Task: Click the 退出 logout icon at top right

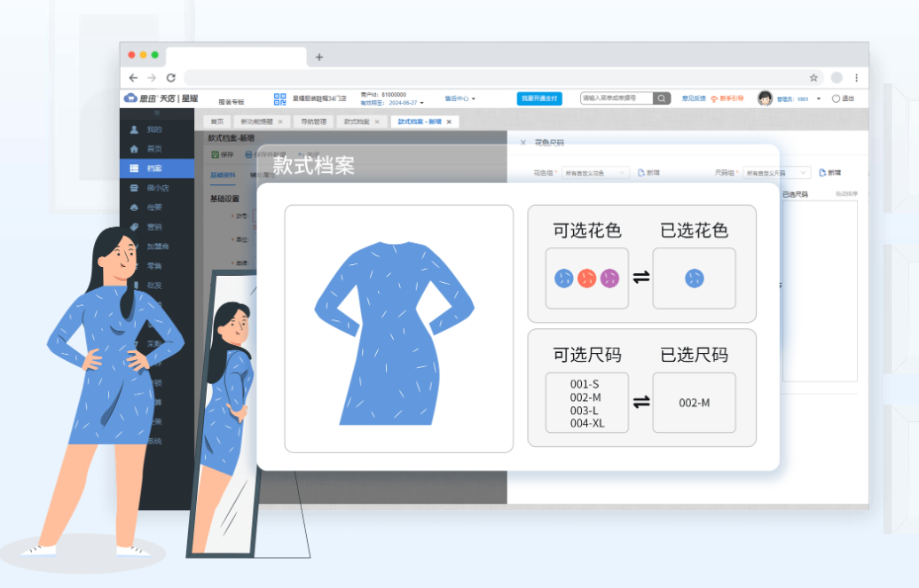Action: point(836,98)
